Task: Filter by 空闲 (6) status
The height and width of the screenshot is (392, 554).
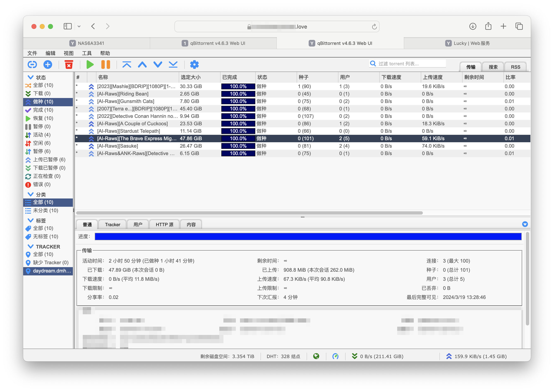Action: (x=48, y=143)
